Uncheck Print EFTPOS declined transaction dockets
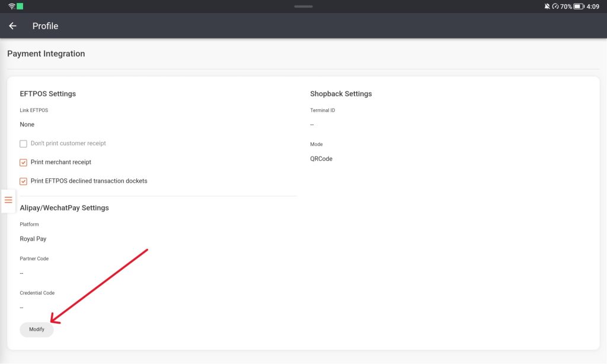This screenshot has width=607, height=364. pyautogui.click(x=23, y=181)
